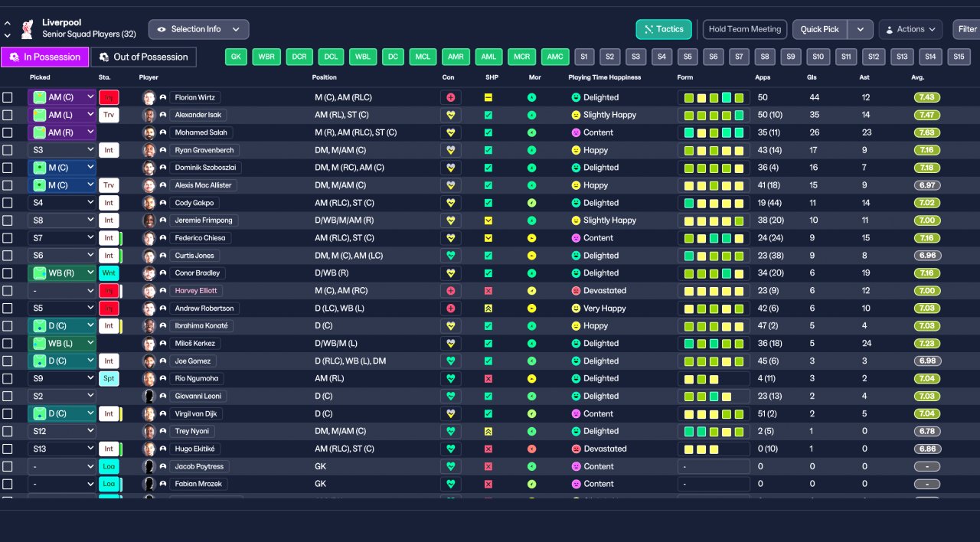The image size is (980, 542).
Task: Select the AMC position slot
Action: (x=555, y=57)
